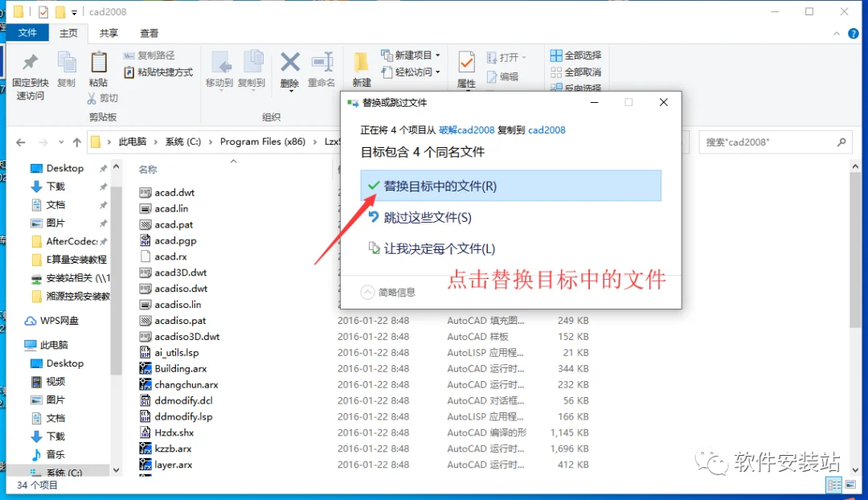Click the Pin to Quick access icon
This screenshot has width=868, height=500.
pyautogui.click(x=30, y=64)
